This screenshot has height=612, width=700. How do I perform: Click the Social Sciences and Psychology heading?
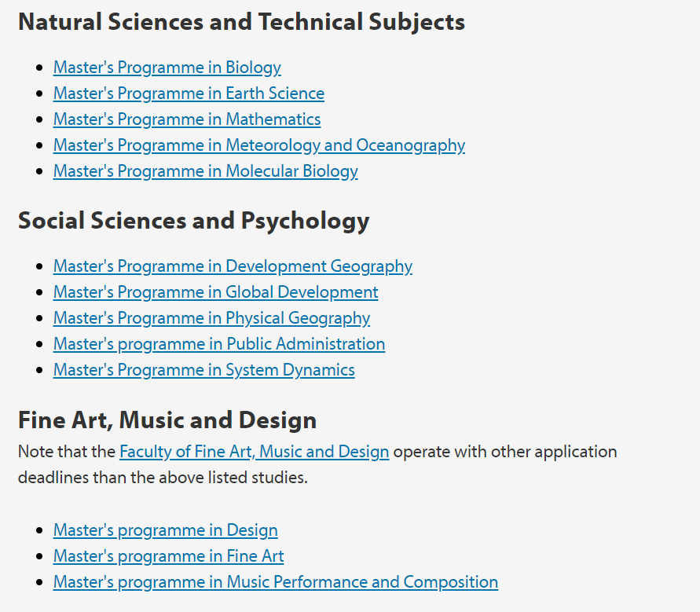(x=193, y=221)
